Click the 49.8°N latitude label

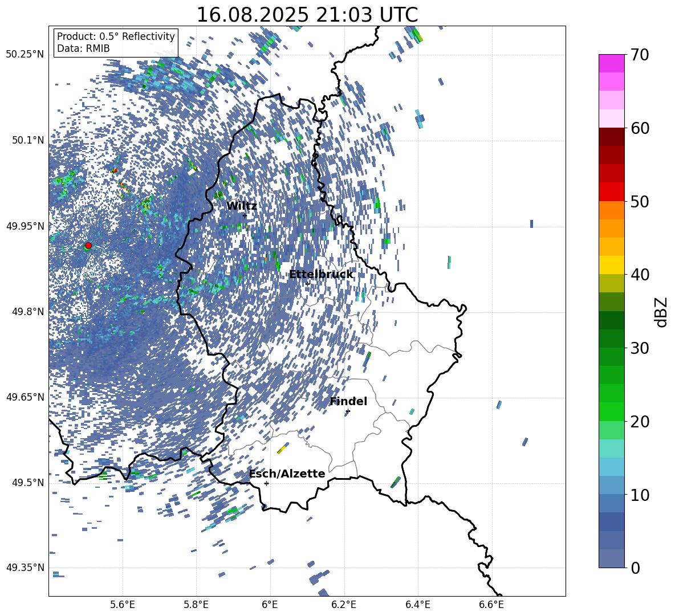click(x=28, y=312)
